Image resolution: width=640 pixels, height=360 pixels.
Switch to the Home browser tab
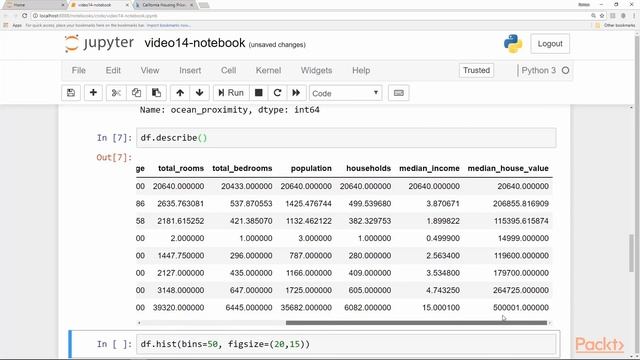pos(35,5)
